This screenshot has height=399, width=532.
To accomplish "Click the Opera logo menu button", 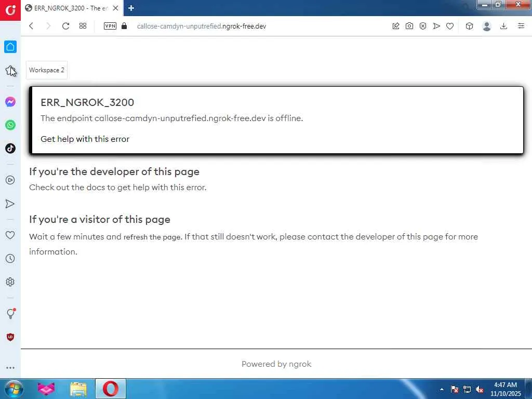I will tap(10, 10).
